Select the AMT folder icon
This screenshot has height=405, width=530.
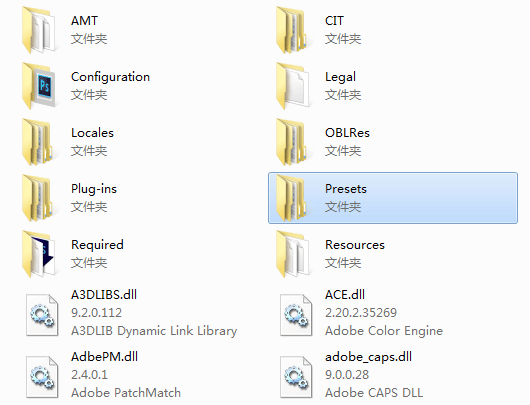[x=39, y=30]
